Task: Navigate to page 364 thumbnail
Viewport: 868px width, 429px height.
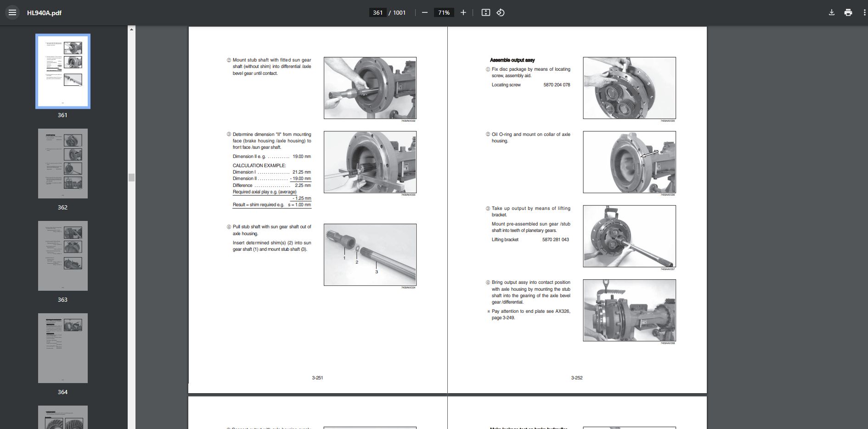Action: [x=62, y=348]
